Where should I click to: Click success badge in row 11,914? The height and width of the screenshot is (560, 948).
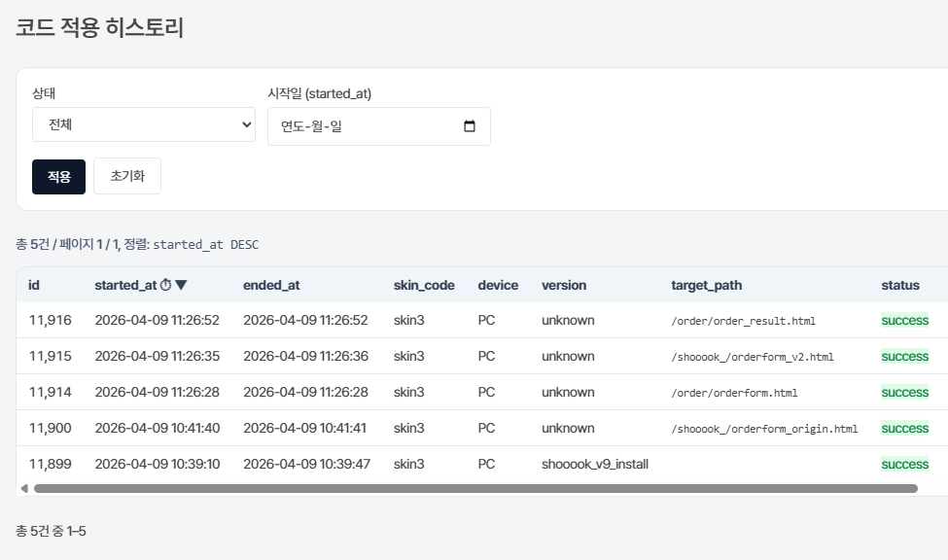click(x=904, y=393)
